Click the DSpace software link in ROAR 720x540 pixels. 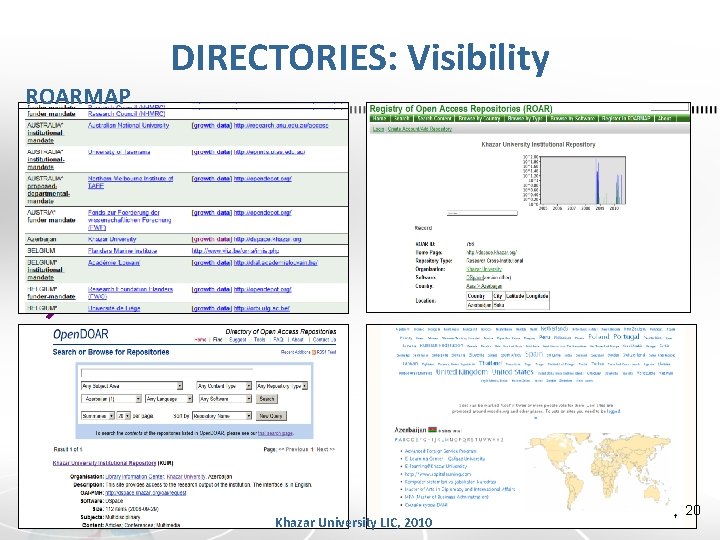(x=473, y=277)
